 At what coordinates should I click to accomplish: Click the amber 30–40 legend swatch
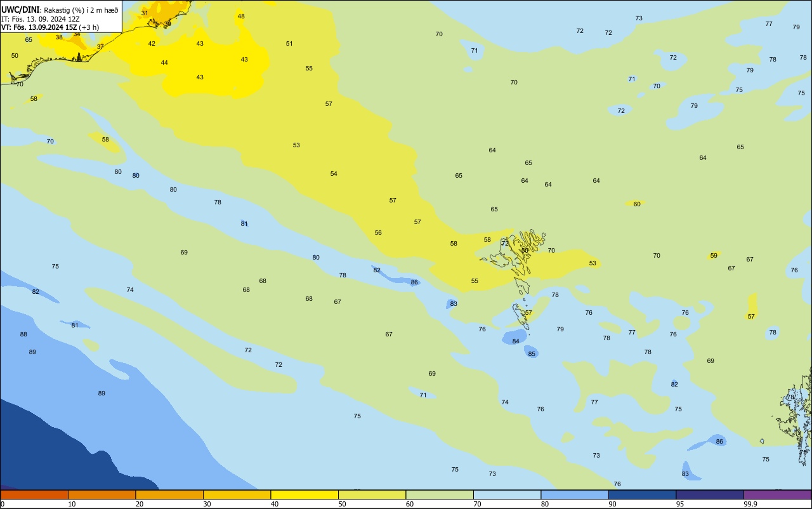(x=237, y=494)
